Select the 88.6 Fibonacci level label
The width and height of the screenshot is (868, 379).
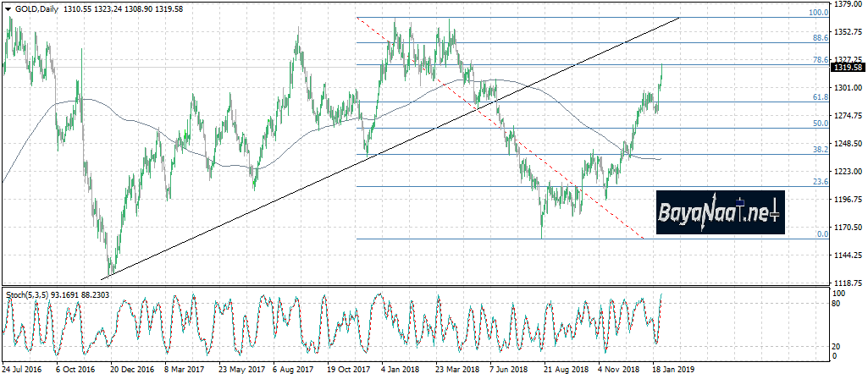(819, 38)
